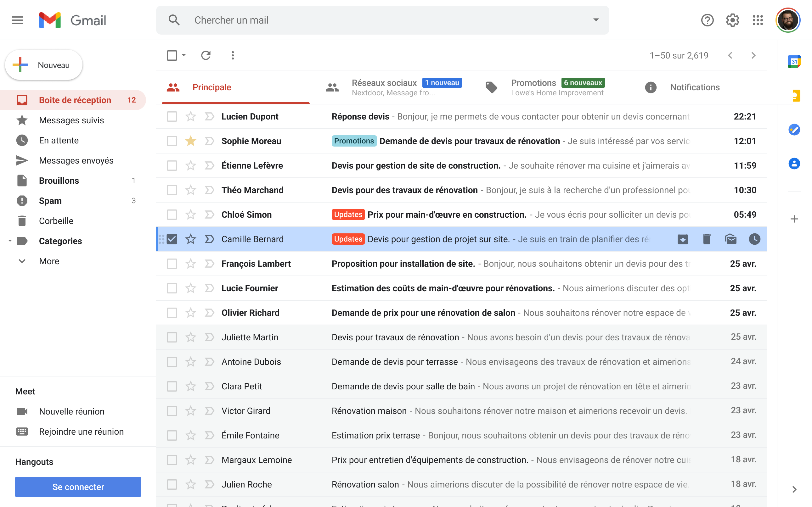
Task: Uncheck Camille Bernard's selected checkbox
Action: [x=172, y=239]
